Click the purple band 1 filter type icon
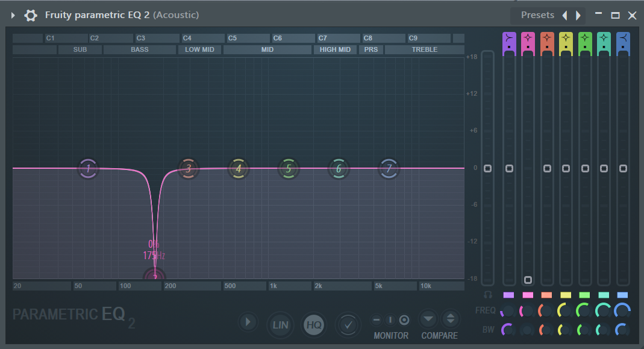This screenshot has height=349, width=644. [509, 38]
